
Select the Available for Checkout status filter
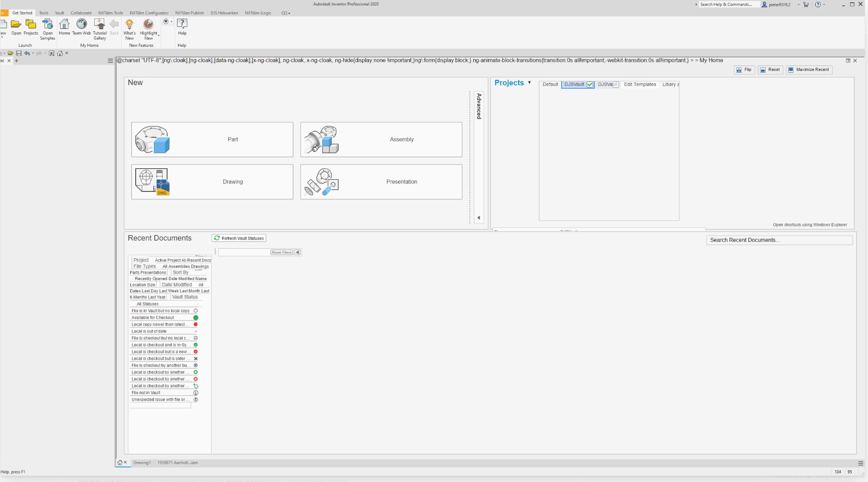[153, 317]
